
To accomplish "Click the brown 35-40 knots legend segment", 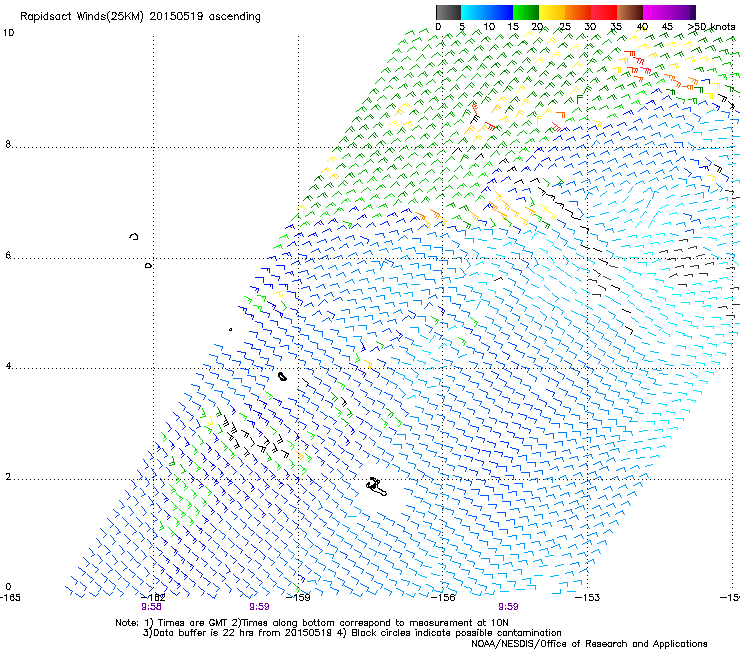I will [x=630, y=12].
